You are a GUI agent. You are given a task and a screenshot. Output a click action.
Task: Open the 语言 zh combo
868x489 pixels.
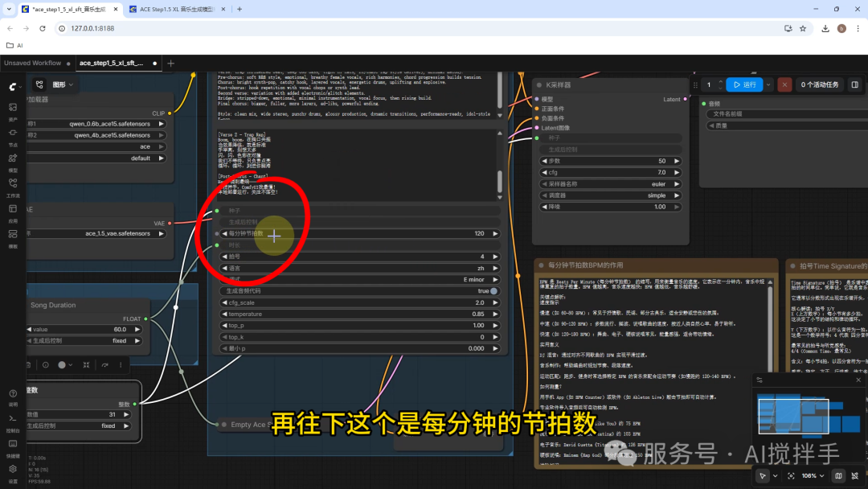coord(359,268)
